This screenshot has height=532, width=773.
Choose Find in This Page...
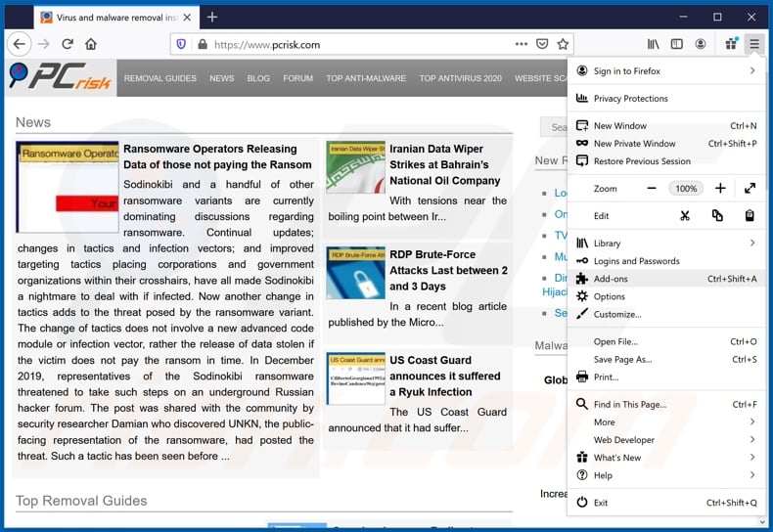point(666,405)
